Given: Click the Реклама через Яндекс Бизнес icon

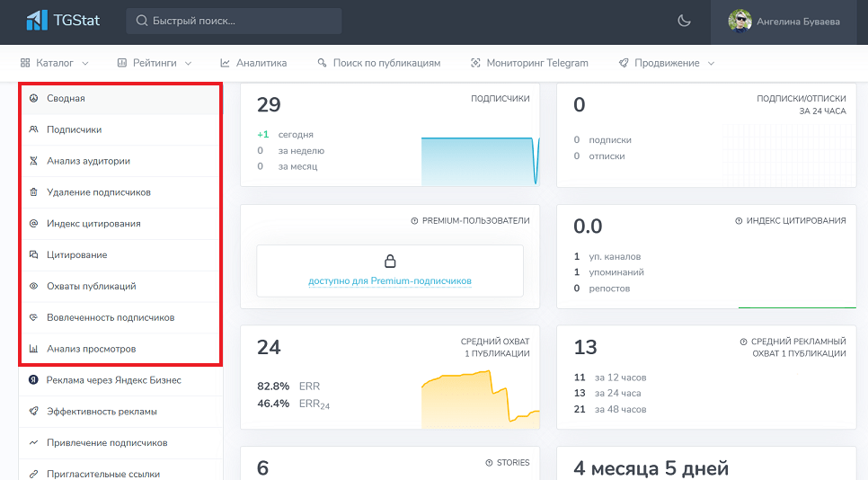Looking at the screenshot, I should click(x=33, y=380).
